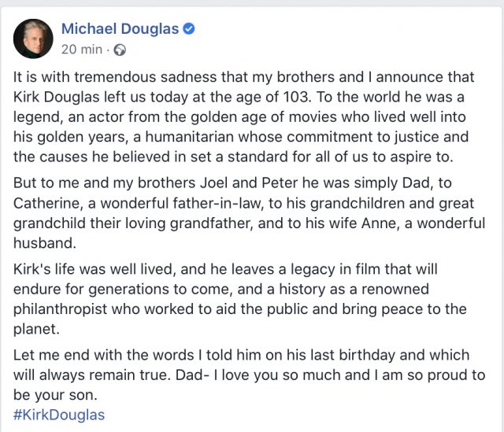The width and height of the screenshot is (504, 432).
Task: Click the words 'be your son.'
Action: click(x=55, y=395)
